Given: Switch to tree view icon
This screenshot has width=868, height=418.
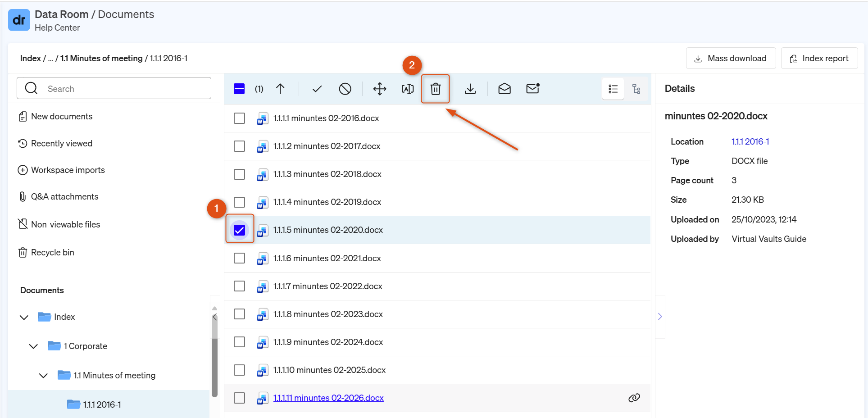Looking at the screenshot, I should point(636,89).
